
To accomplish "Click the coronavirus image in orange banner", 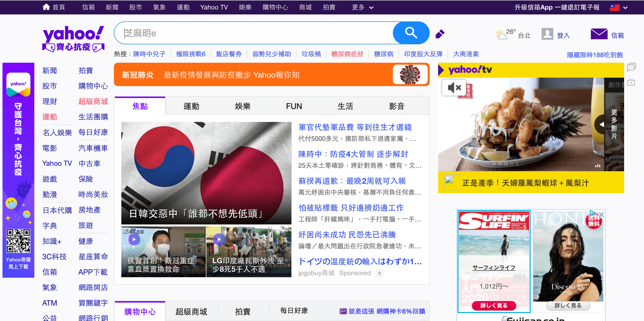I will click(410, 75).
